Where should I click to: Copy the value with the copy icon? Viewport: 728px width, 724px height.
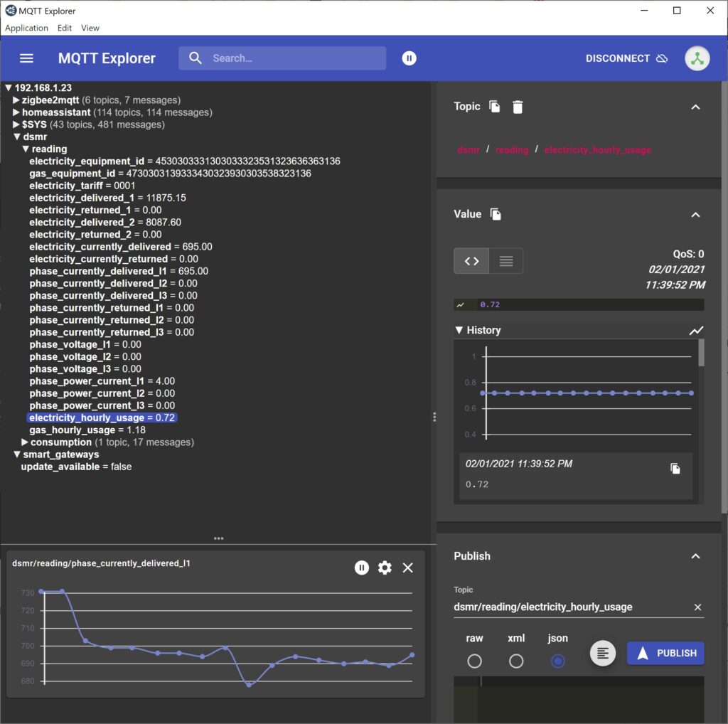(x=496, y=214)
